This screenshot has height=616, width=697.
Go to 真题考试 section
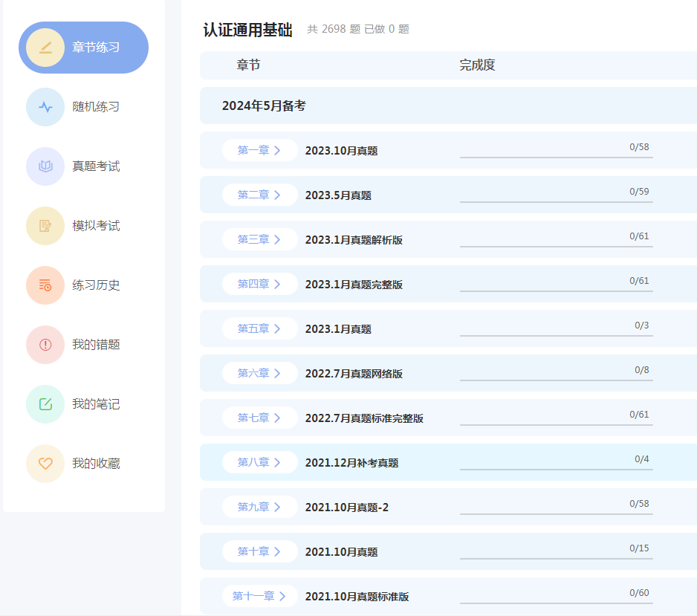pos(96,166)
